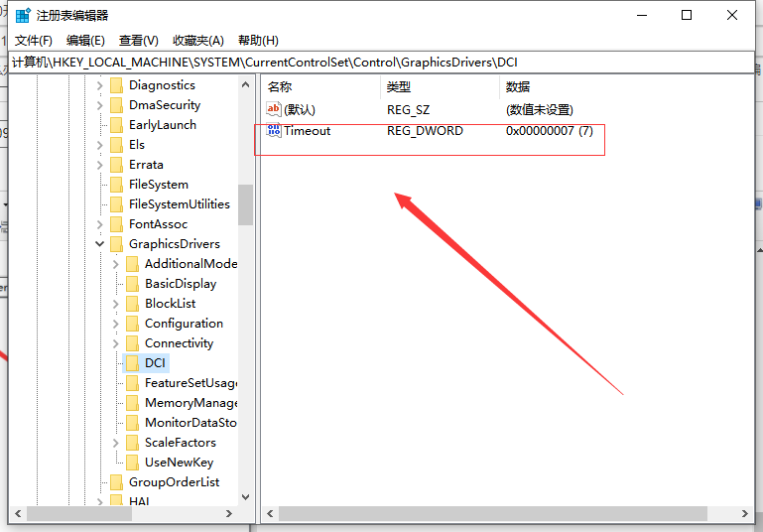763x532 pixels.
Task: Select the DmaSecurity folder icon
Action: tap(117, 105)
